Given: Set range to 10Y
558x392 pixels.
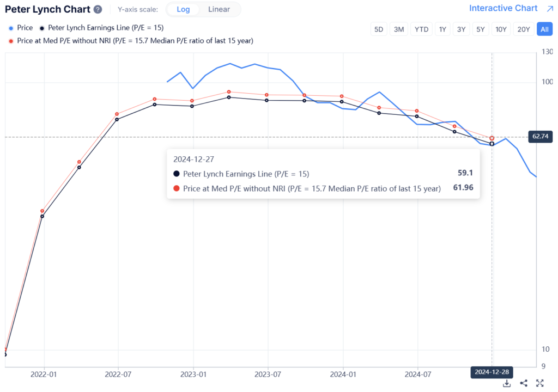Looking at the screenshot, I should [501, 29].
